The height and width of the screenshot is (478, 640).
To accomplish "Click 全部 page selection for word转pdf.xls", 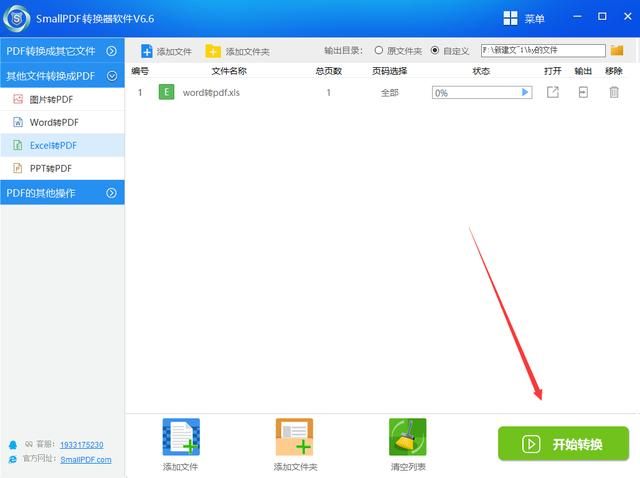I will [389, 93].
